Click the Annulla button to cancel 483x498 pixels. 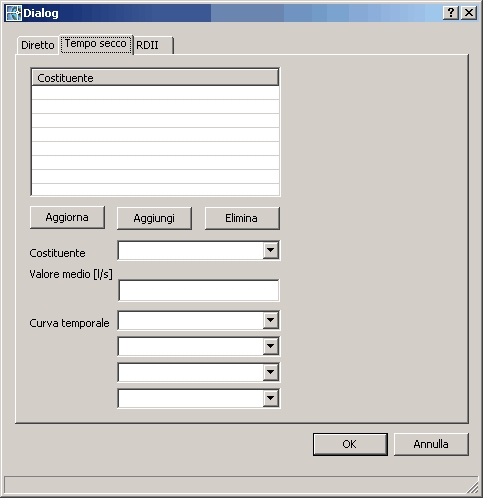(x=431, y=444)
